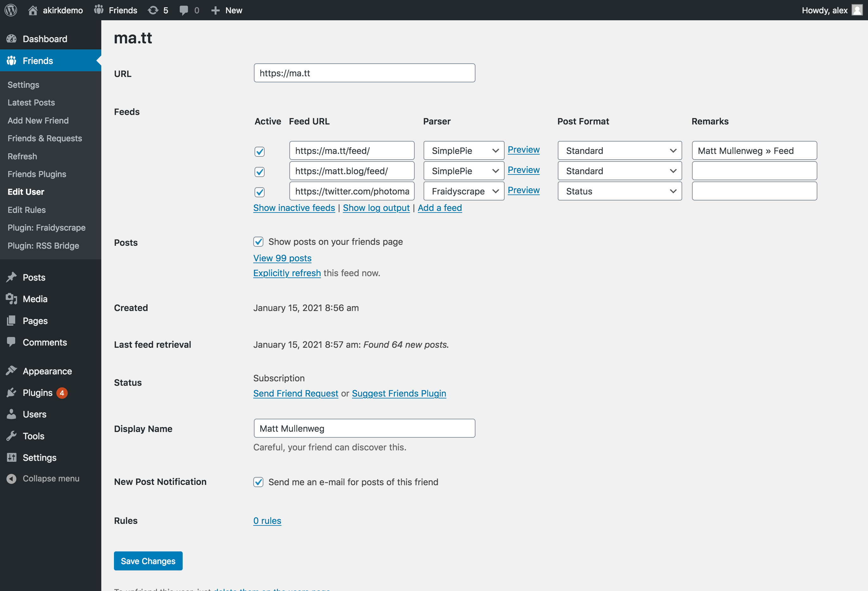Uncheck active box for ma.tt/feed/ feed
The width and height of the screenshot is (868, 591).
pos(260,151)
